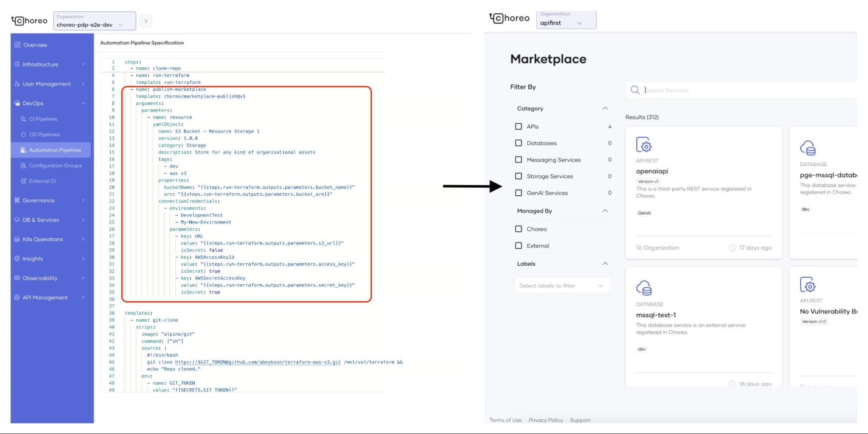Click the Support footer link
Image resolution: width=868 pixels, height=434 pixels.
[x=580, y=420]
